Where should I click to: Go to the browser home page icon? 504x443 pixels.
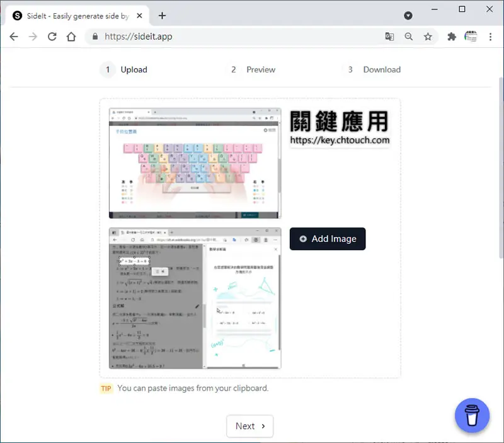click(x=71, y=37)
